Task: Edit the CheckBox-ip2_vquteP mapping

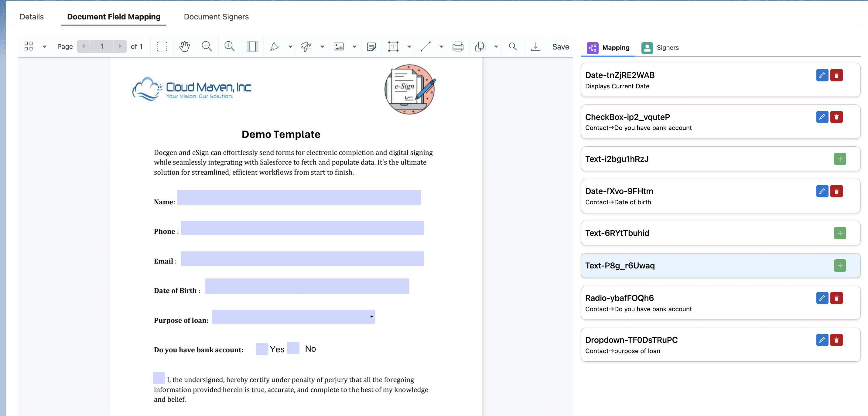Action: coord(822,117)
